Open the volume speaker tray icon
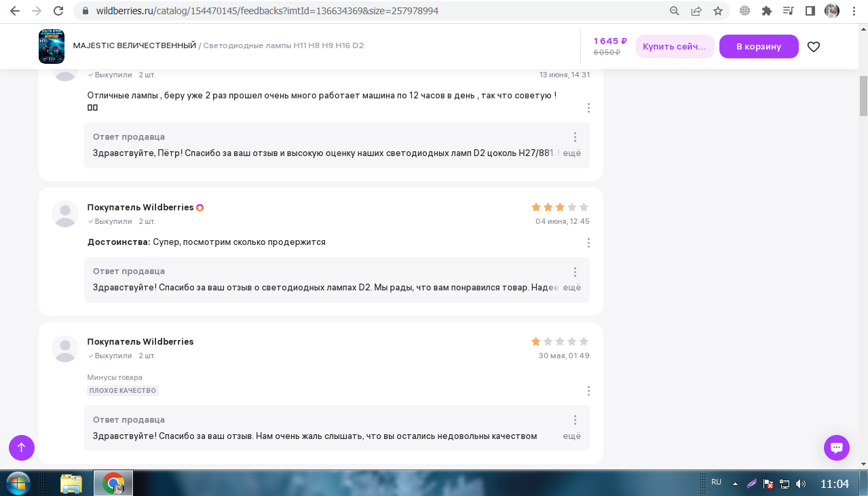The image size is (868, 496). (x=801, y=484)
